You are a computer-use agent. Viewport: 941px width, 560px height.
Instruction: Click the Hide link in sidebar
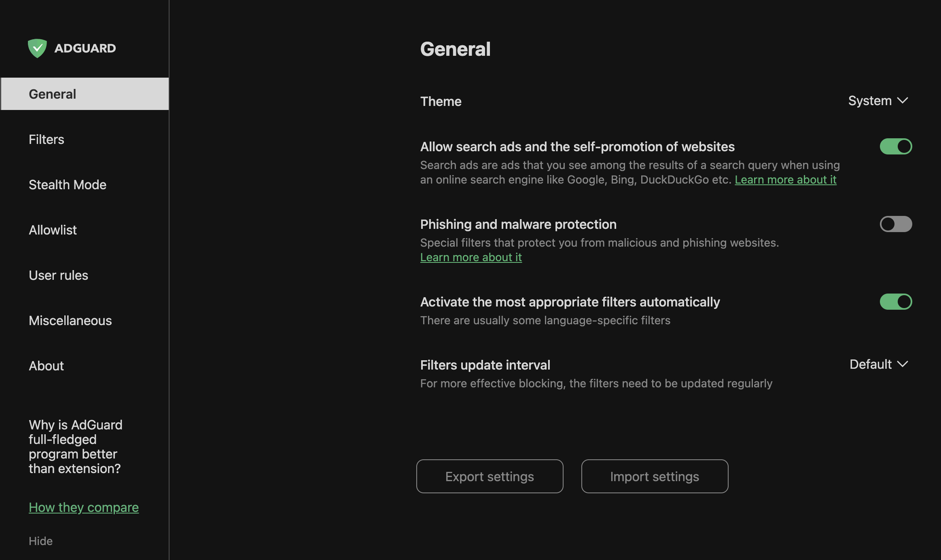pos(40,540)
